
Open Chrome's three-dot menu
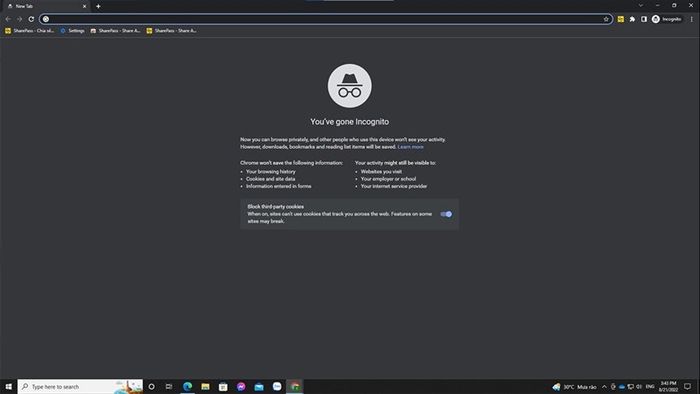click(692, 19)
